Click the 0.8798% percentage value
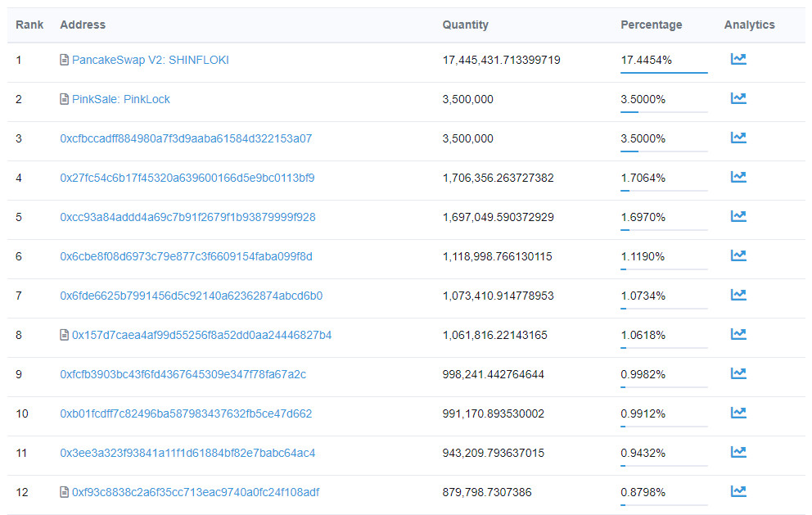Screen dimensions: 812x515 [643, 492]
